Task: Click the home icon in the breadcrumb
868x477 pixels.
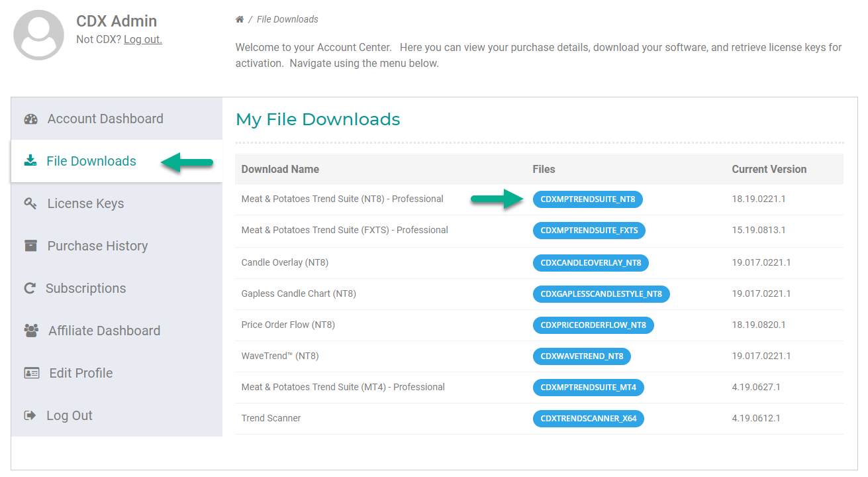Action: [x=240, y=20]
